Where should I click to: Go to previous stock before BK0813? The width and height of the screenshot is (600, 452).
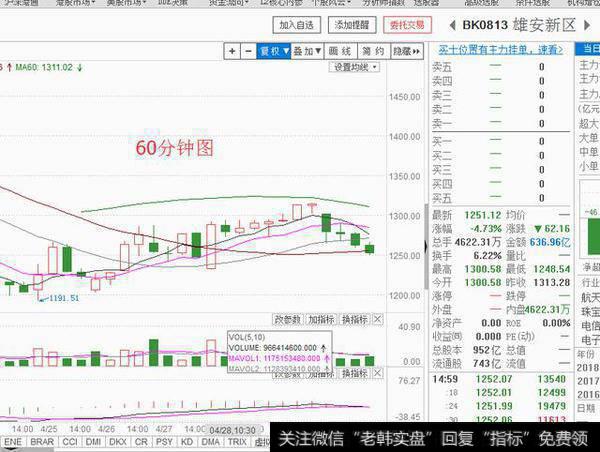pyautogui.click(x=452, y=26)
